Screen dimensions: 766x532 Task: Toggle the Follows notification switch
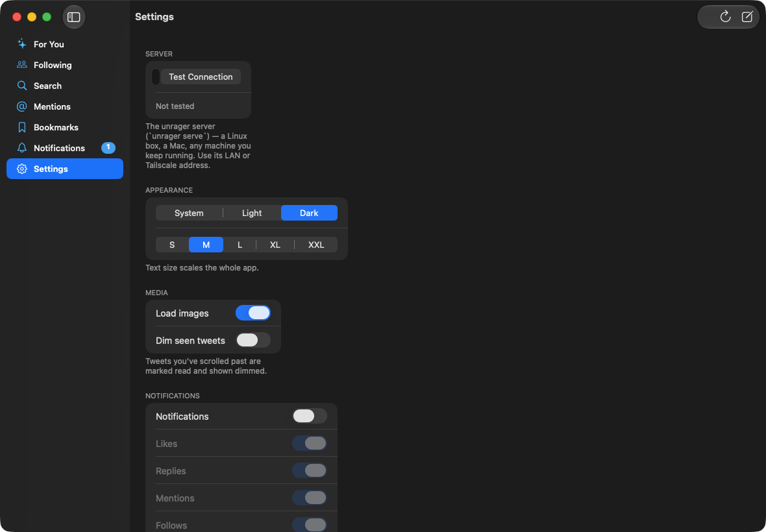click(310, 525)
